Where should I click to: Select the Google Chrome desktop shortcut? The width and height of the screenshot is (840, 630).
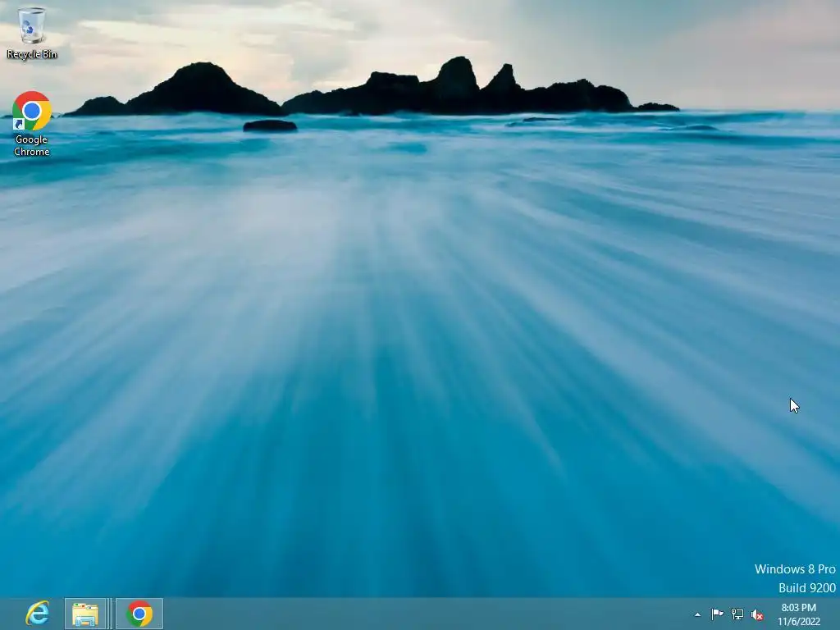32,124
